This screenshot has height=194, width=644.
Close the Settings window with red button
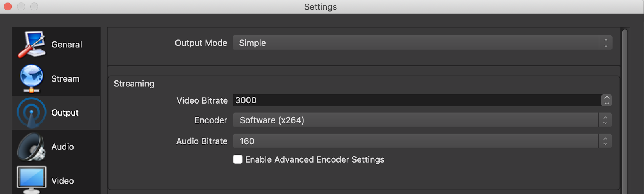click(8, 7)
